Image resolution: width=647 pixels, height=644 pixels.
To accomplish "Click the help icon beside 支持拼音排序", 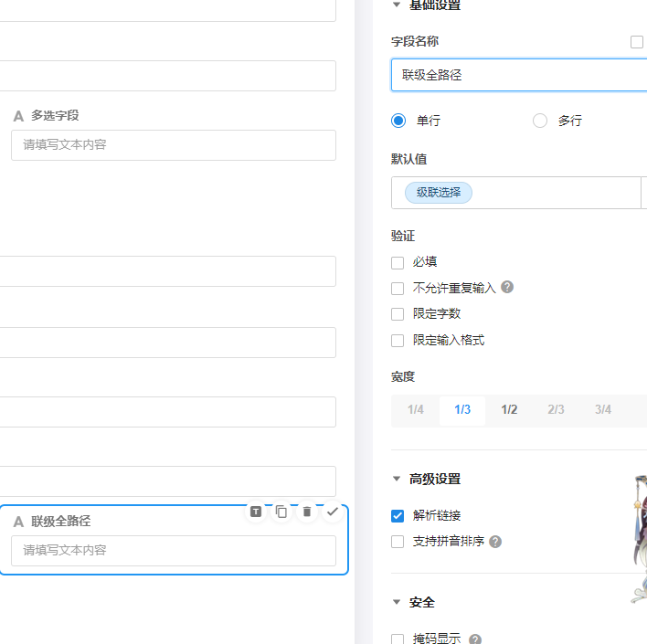I will pos(495,541).
